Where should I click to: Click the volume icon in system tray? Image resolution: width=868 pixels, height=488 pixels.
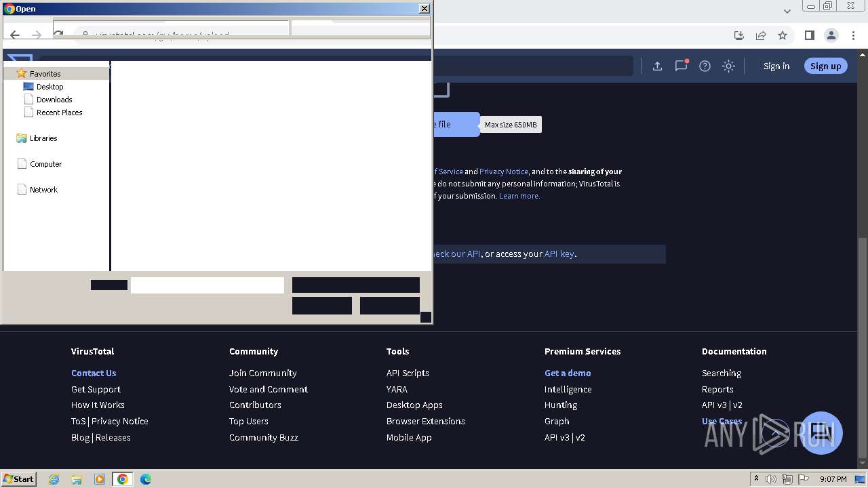click(x=771, y=479)
